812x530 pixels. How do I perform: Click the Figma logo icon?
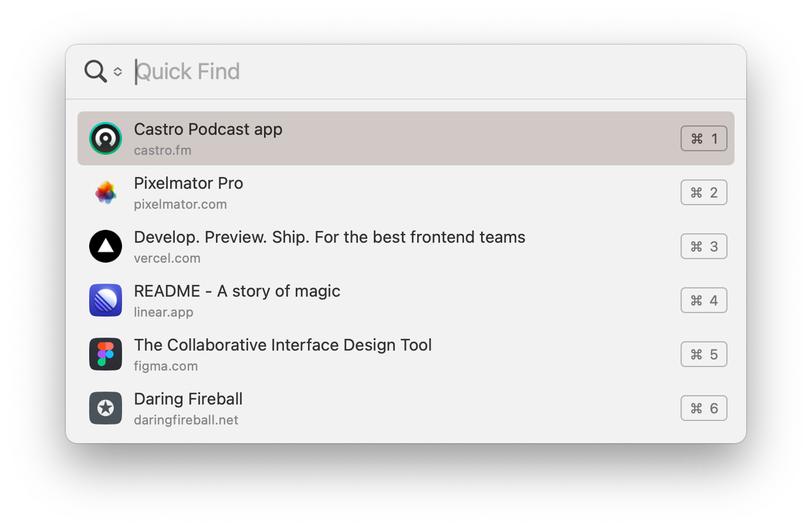[106, 354]
